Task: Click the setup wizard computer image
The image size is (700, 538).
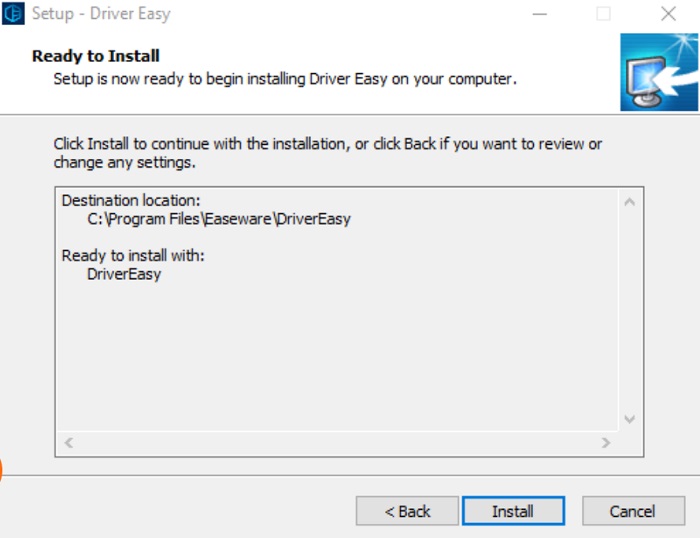Action: 659,72
